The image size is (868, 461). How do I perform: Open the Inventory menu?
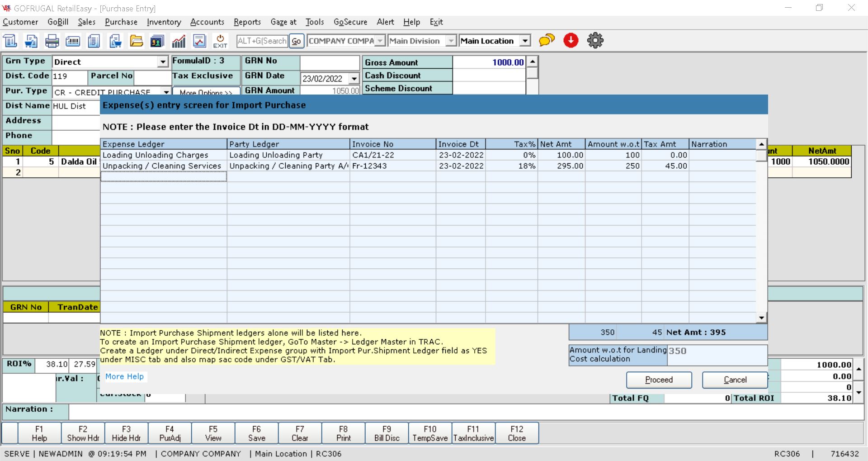pyautogui.click(x=164, y=22)
